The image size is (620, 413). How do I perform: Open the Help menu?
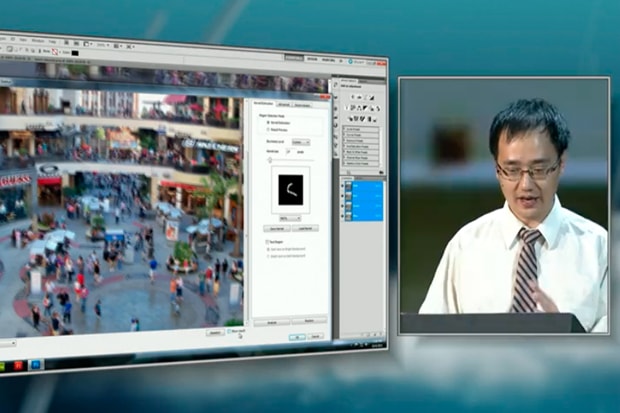[x=52, y=41]
